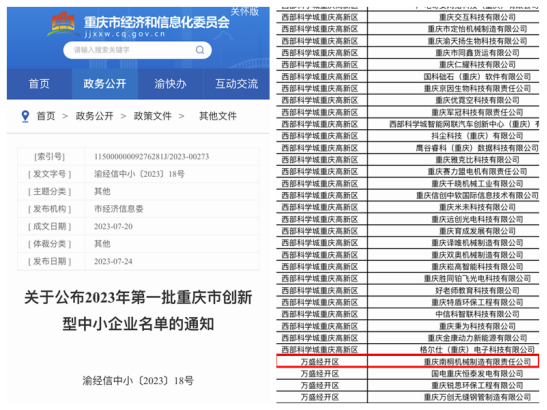Click the [索引号] label
The height and width of the screenshot is (410, 547).
tap(50, 157)
